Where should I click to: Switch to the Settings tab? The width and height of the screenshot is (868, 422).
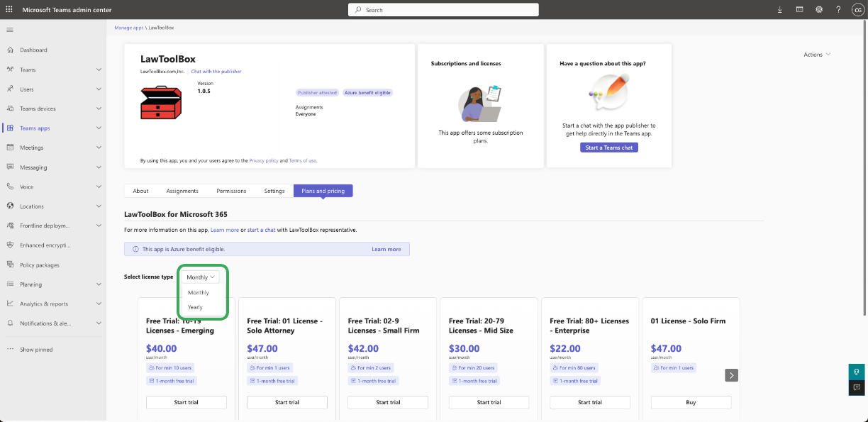click(274, 191)
